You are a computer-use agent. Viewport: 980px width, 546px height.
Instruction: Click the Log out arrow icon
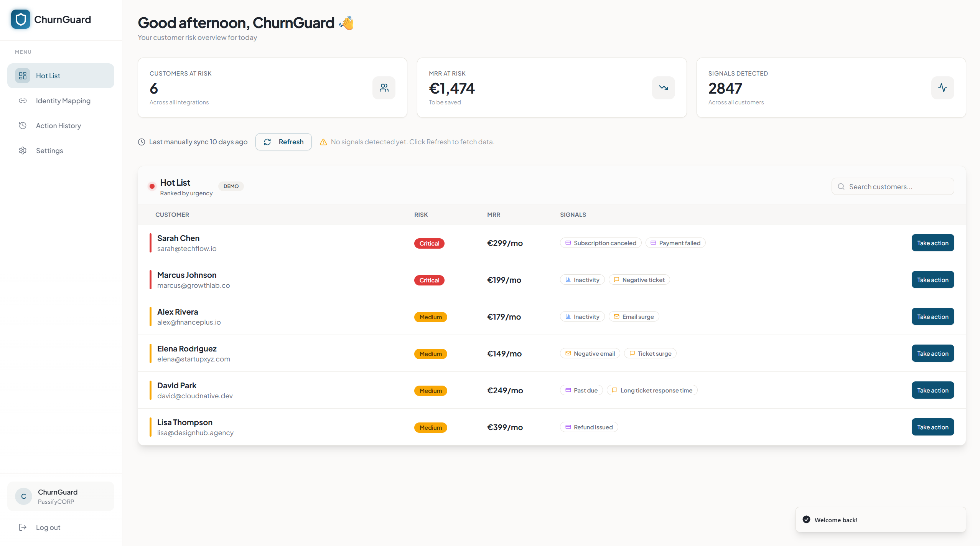pos(23,527)
